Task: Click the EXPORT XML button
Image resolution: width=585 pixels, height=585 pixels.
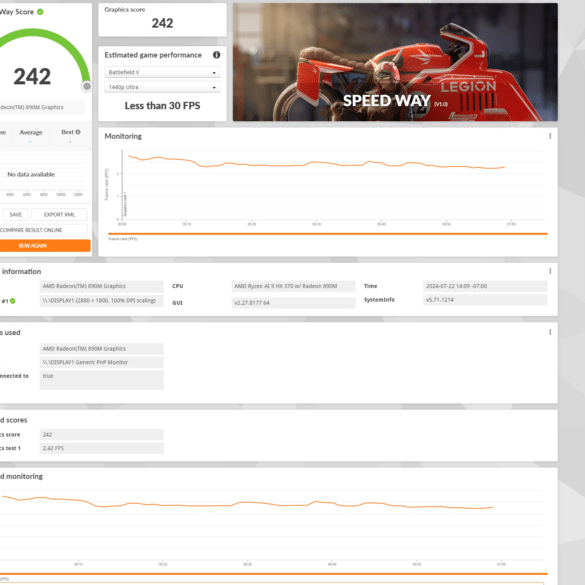Action: pos(59,215)
